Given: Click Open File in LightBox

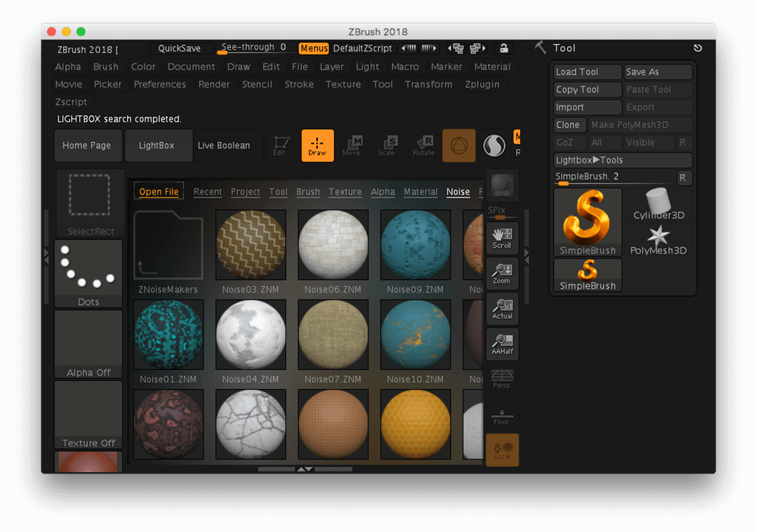Looking at the screenshot, I should pos(159,191).
